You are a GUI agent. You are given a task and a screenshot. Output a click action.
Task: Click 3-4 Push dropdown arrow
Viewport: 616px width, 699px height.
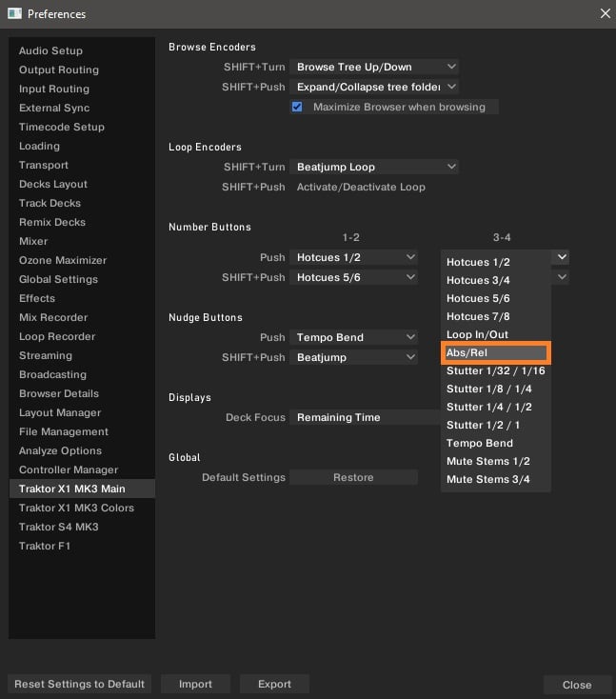tap(562, 257)
